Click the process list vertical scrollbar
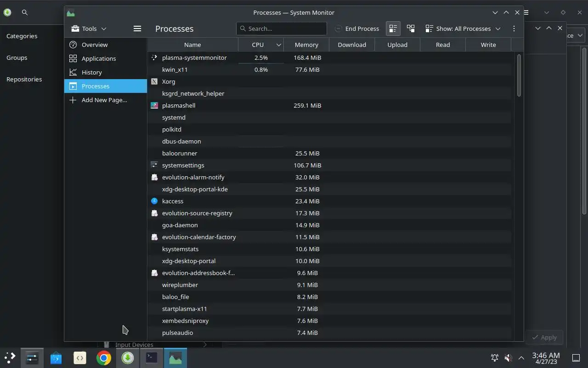Image resolution: width=588 pixels, height=368 pixels. click(x=519, y=75)
